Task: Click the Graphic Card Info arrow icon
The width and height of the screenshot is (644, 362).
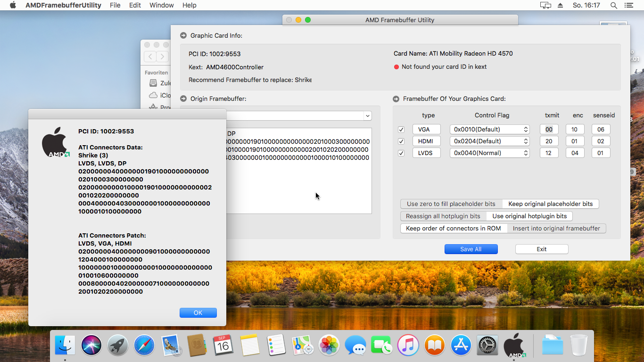Action: pos(183,35)
